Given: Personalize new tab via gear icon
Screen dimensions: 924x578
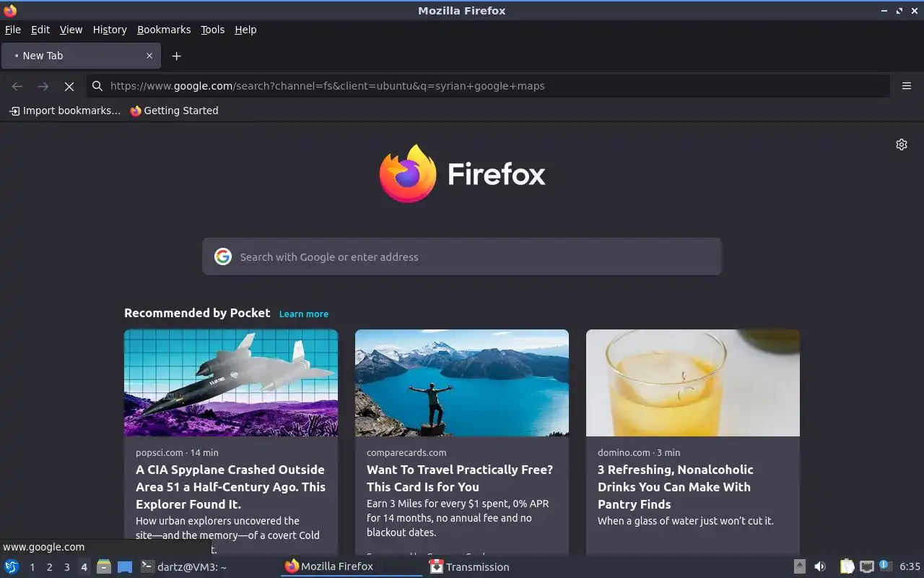Looking at the screenshot, I should pos(902,144).
